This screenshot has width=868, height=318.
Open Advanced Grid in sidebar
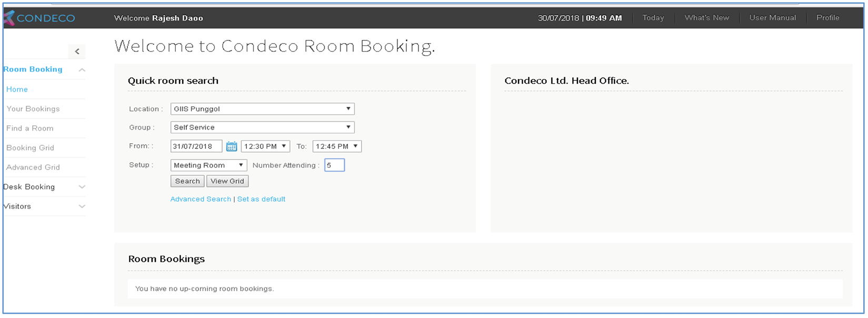point(33,167)
